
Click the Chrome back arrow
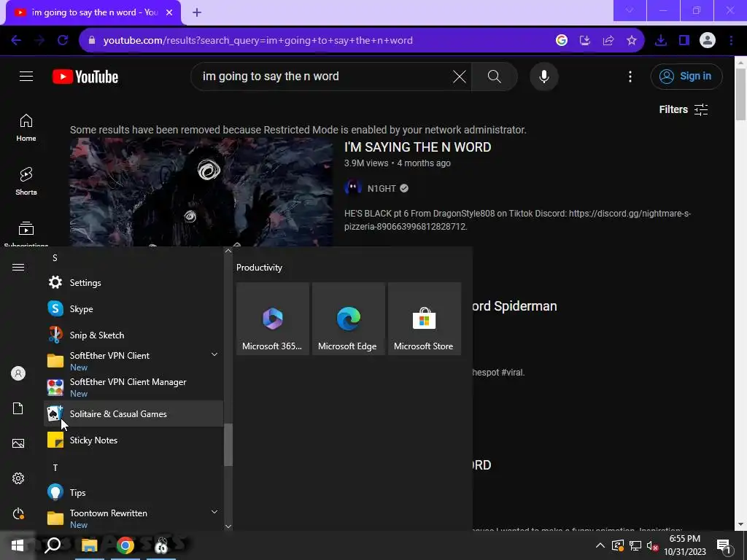[x=16, y=41]
